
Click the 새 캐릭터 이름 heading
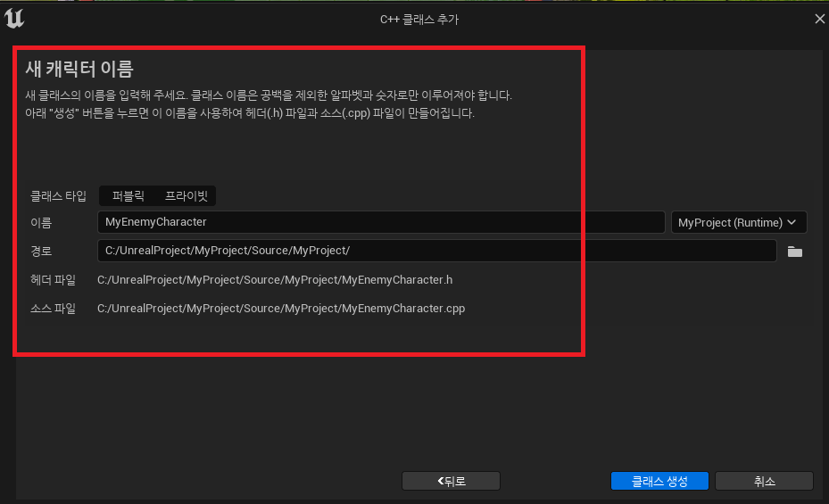79,69
